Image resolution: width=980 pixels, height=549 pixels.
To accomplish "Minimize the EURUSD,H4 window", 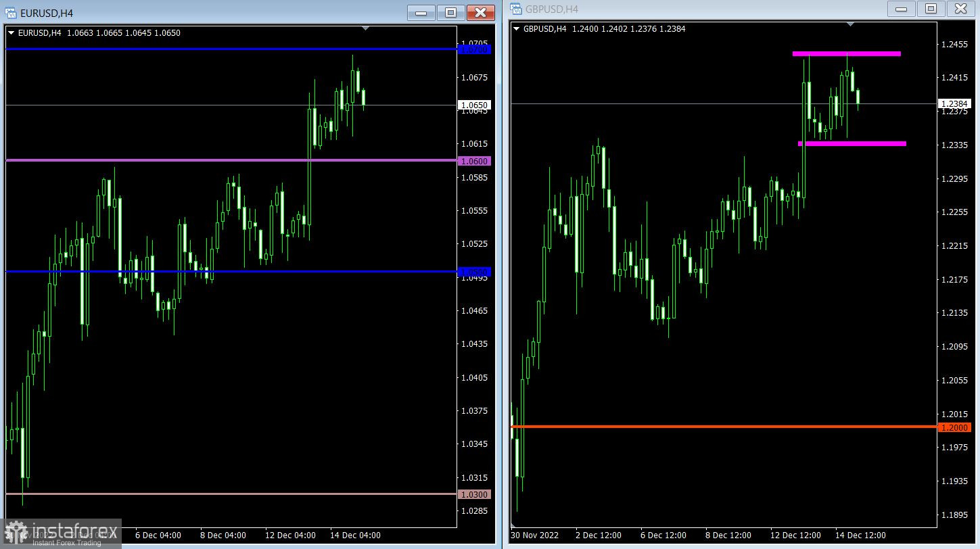I will click(x=421, y=13).
